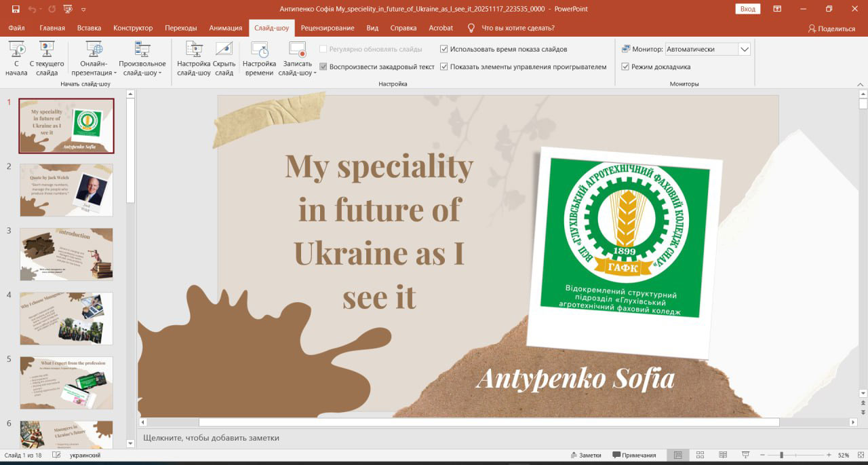
Task: Expand the Онлайн-презентация dropdown
Action: [94, 73]
